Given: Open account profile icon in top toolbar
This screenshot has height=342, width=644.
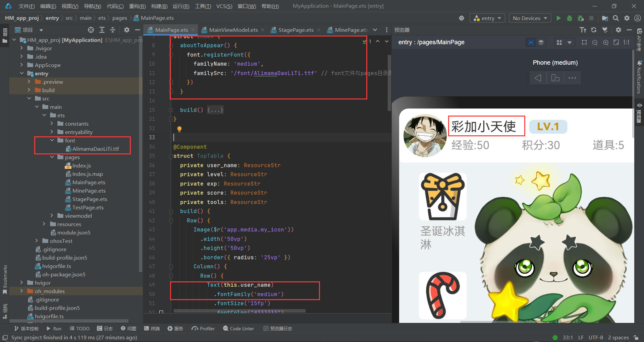Looking at the screenshot, I should coord(638,18).
